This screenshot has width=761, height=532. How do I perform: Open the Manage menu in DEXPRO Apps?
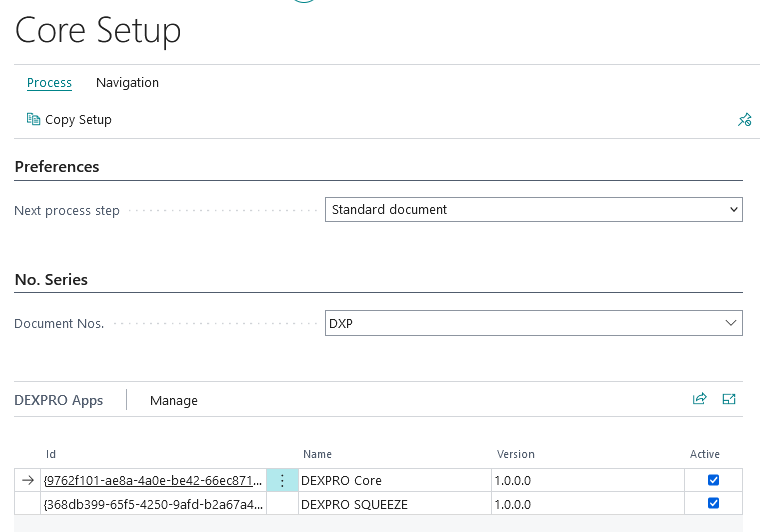(x=174, y=401)
